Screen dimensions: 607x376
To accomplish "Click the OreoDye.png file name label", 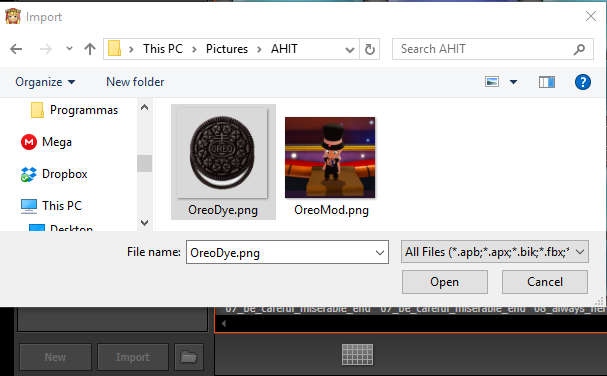I will click(223, 210).
